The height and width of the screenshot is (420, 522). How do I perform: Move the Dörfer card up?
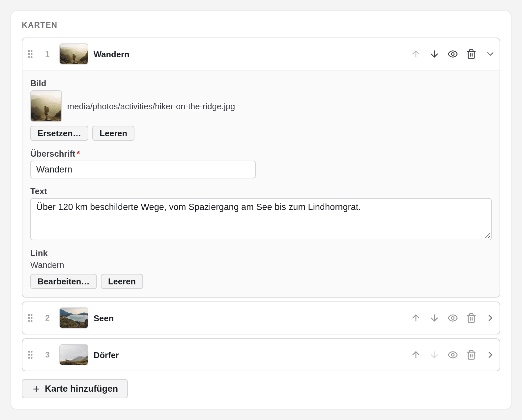pos(416,355)
